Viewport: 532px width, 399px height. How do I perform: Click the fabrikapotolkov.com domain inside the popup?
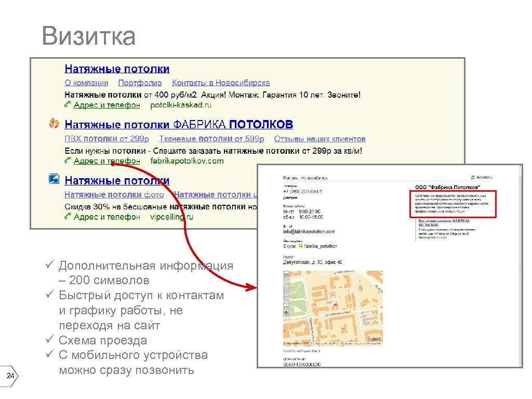pyautogui.click(x=433, y=237)
